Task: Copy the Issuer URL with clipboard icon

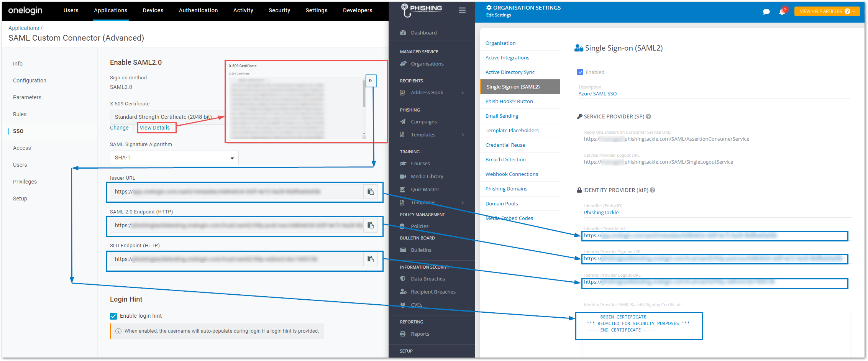Action: (x=370, y=192)
